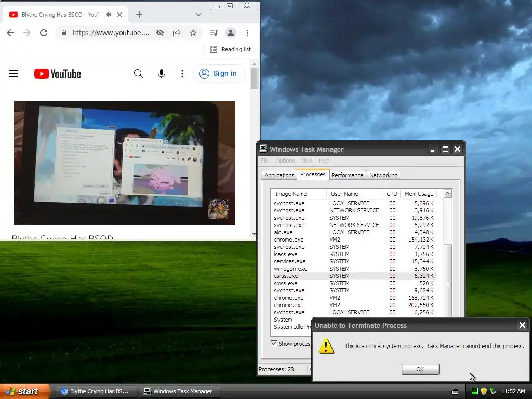Click the YouTube page scrollbar down arrow

point(254,234)
